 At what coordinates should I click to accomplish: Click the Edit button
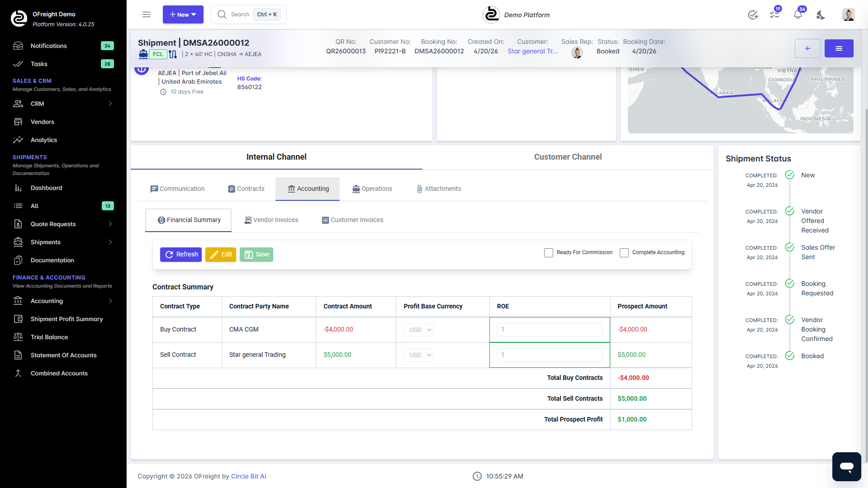click(x=221, y=255)
